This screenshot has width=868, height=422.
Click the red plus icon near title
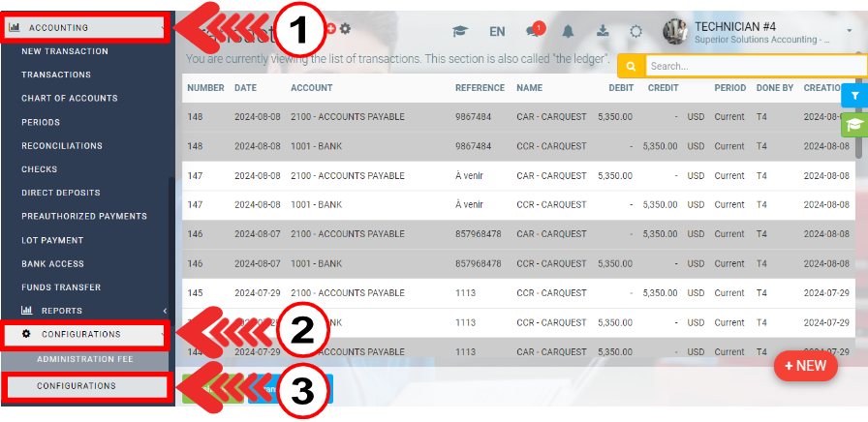(x=330, y=29)
